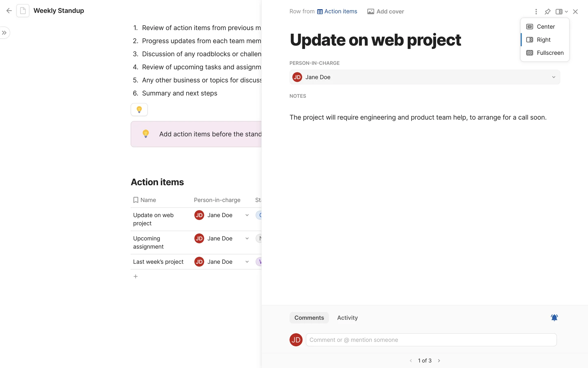Click the page icon next to Weekly Standup

(x=23, y=11)
